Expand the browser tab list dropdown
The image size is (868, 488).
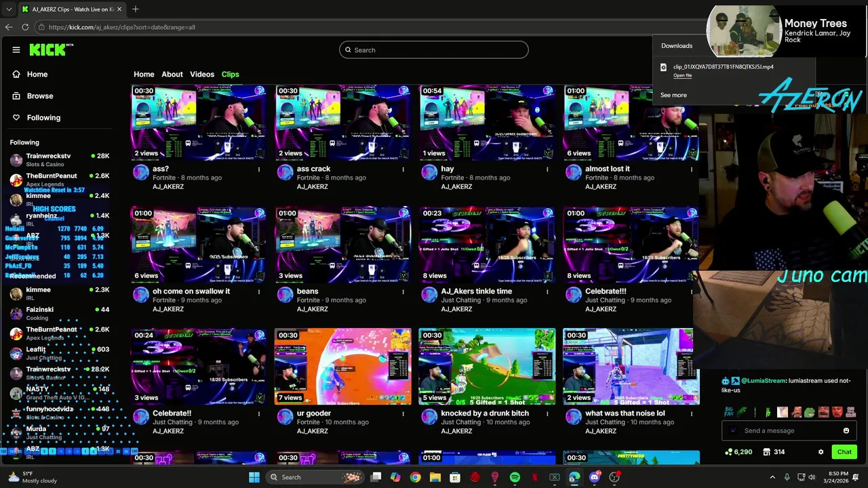(x=8, y=9)
